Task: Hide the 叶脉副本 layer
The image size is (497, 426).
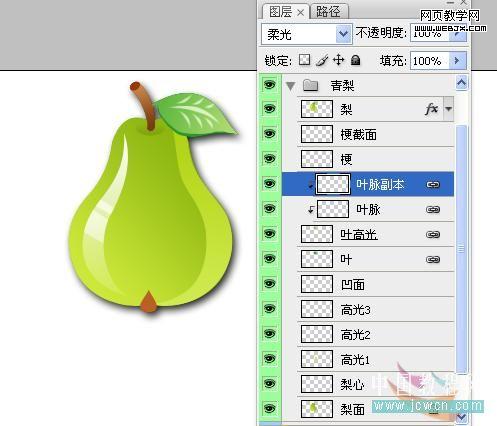Action: click(269, 184)
